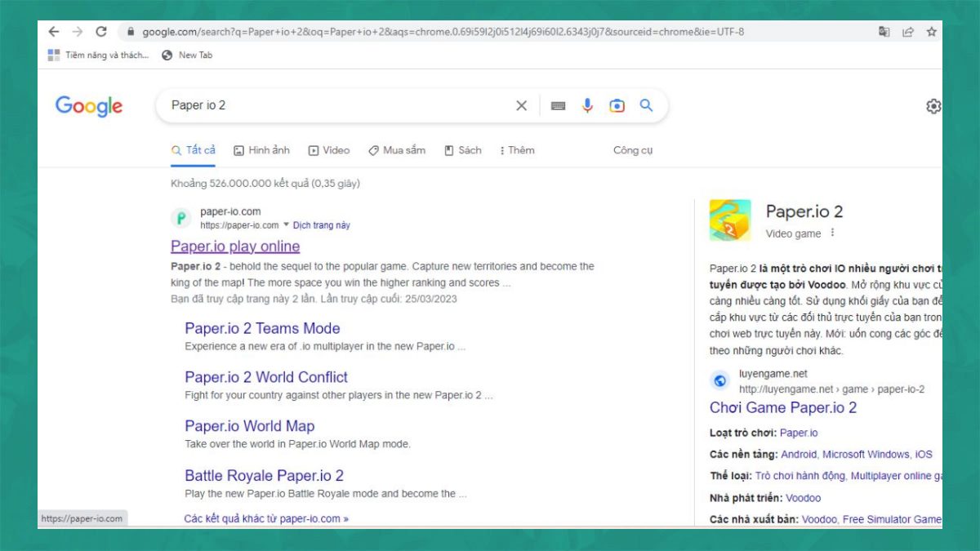Image resolution: width=980 pixels, height=551 pixels.
Task: Click the Paper.io 2 game thumbnail
Action: pyautogui.click(x=730, y=220)
